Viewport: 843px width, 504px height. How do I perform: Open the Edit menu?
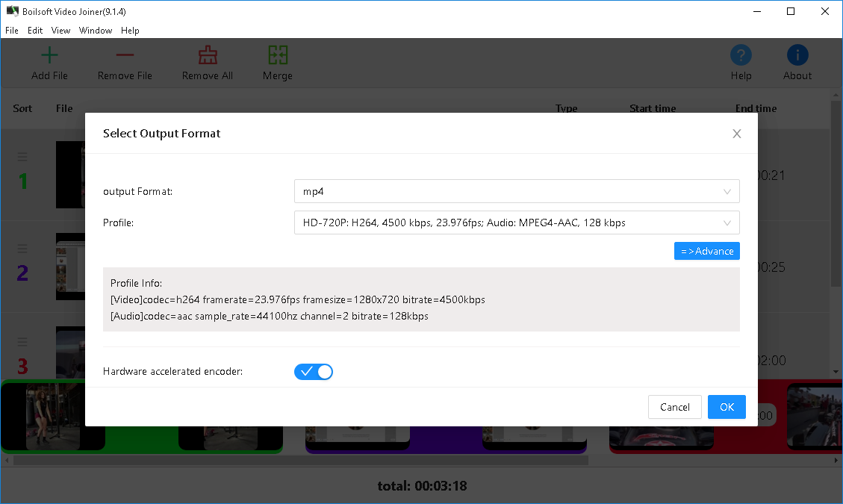[35, 31]
